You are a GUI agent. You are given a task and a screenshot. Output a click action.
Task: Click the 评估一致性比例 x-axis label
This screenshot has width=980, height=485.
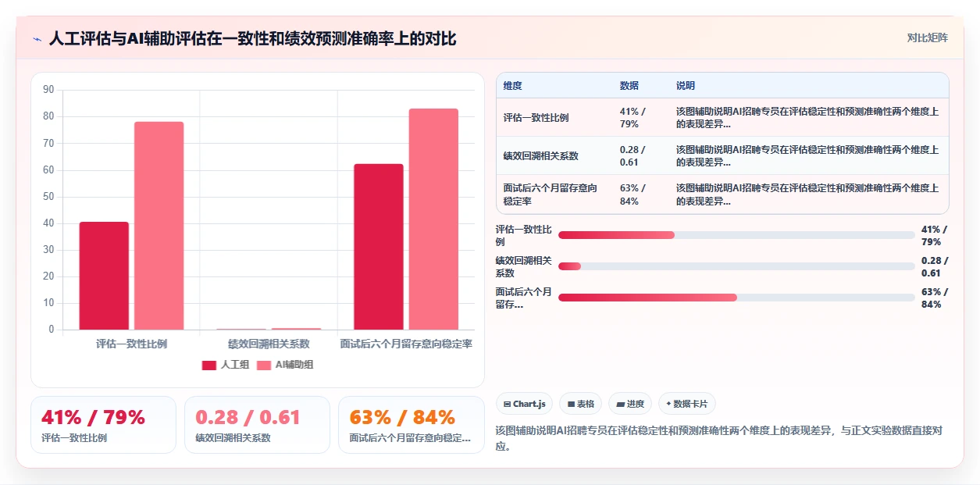[131, 344]
